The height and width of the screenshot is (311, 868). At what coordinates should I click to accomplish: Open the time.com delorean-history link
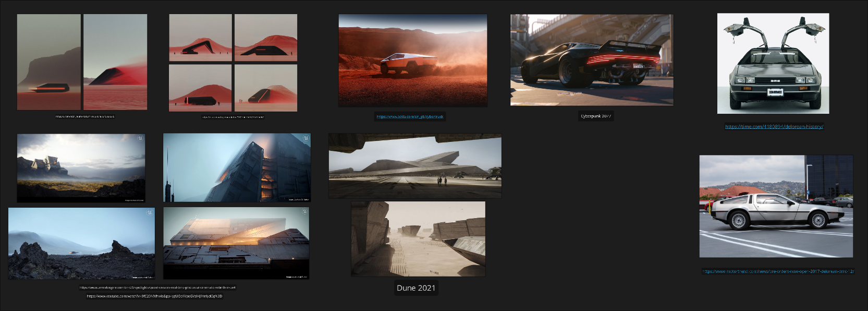coord(774,127)
